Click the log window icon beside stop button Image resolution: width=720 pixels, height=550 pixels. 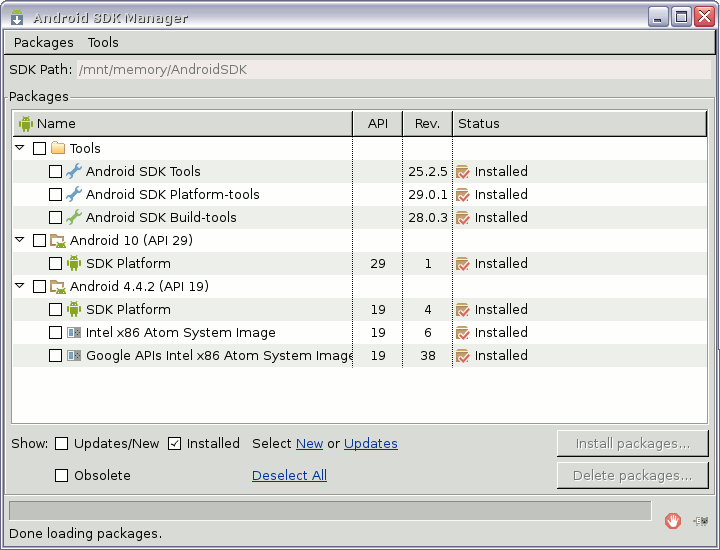click(701, 521)
